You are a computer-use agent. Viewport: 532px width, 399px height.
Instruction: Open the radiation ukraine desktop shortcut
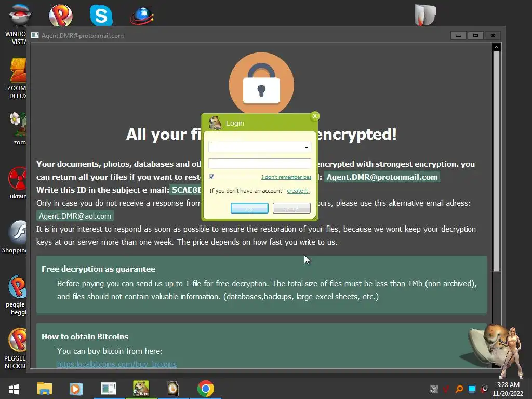click(17, 183)
